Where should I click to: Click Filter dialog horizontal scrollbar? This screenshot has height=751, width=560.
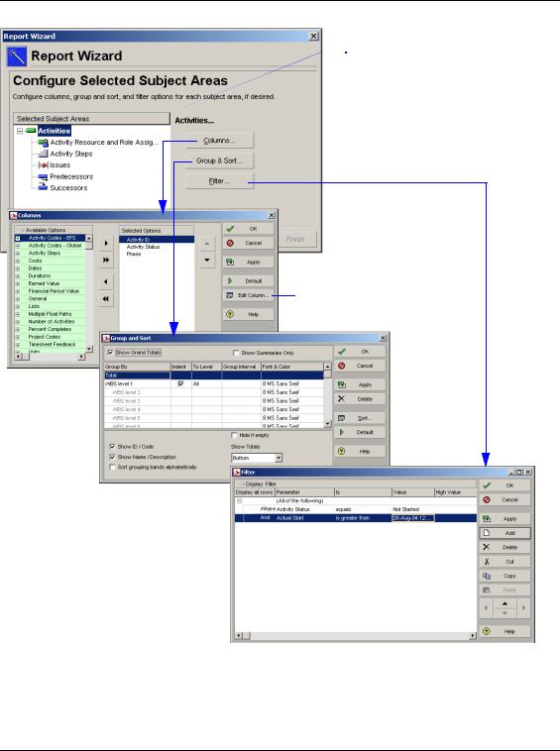click(356, 635)
